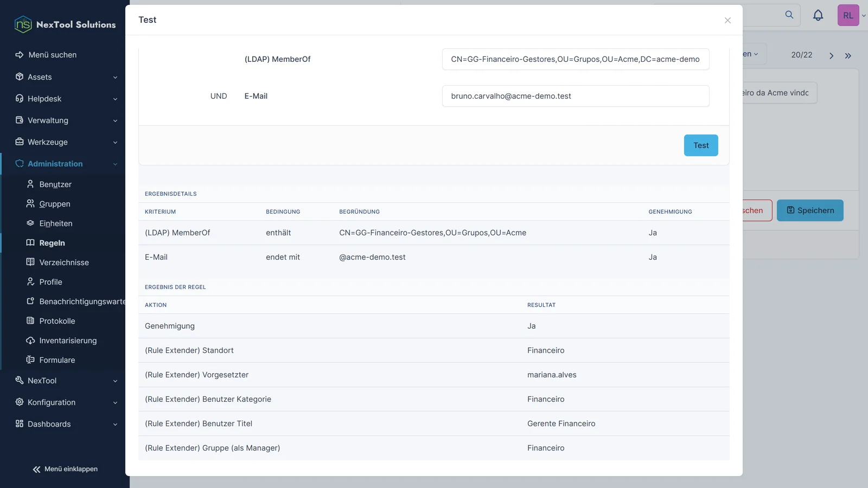Open the notifications bell
The width and height of the screenshot is (868, 488).
[818, 15]
